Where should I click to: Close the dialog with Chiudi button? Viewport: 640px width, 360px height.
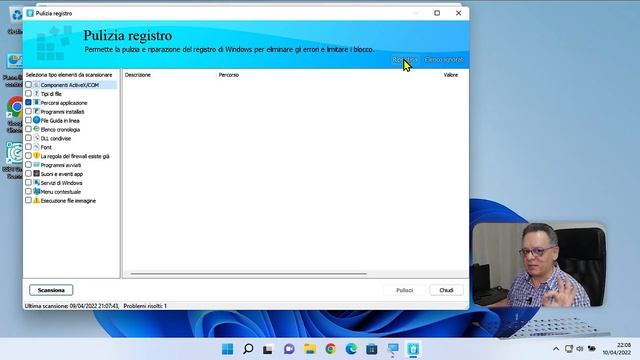tap(446, 290)
